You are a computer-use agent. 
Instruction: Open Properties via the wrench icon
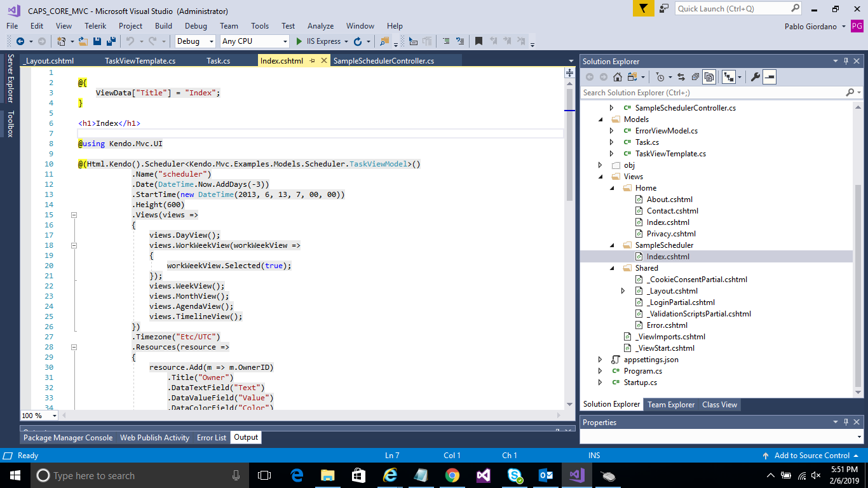(755, 77)
